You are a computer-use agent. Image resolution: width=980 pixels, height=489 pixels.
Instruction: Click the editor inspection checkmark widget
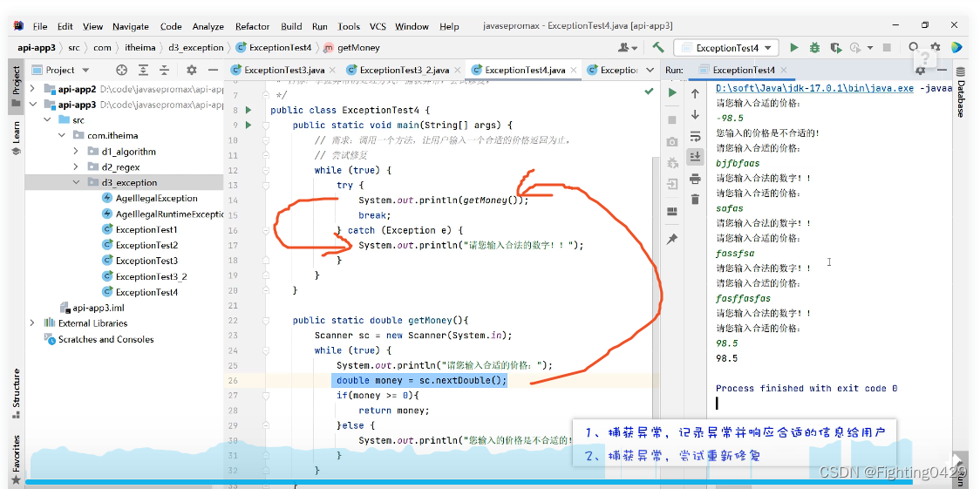click(x=649, y=92)
